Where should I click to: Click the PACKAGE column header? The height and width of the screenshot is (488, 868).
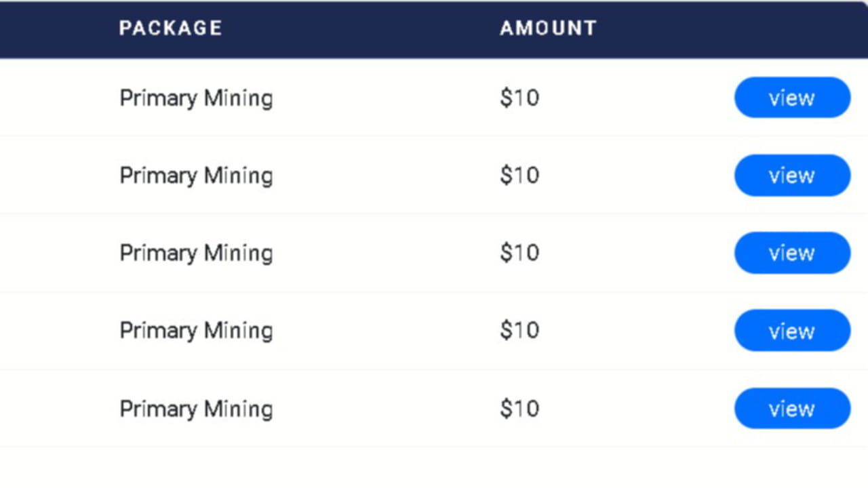click(170, 28)
